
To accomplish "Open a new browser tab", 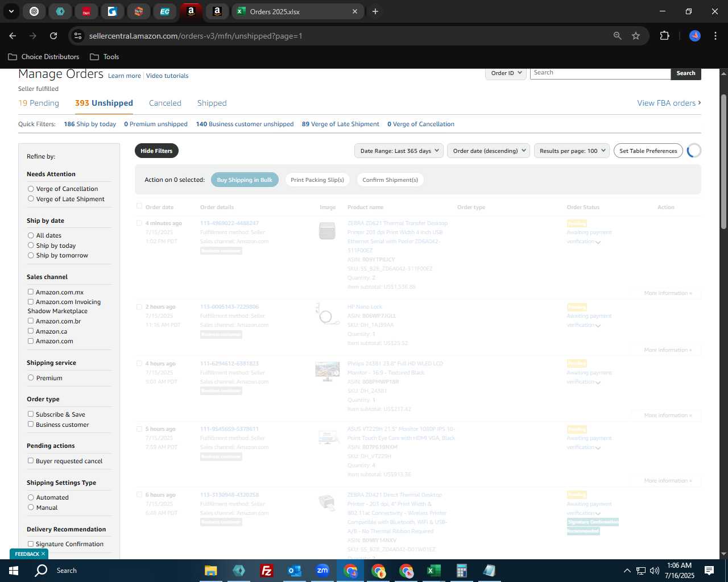I will point(375,11).
